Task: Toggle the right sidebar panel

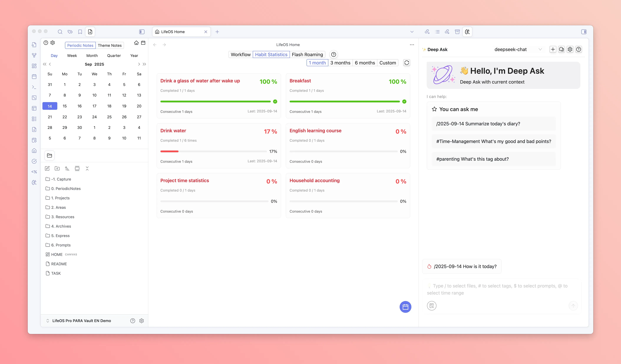Action: 584,32
